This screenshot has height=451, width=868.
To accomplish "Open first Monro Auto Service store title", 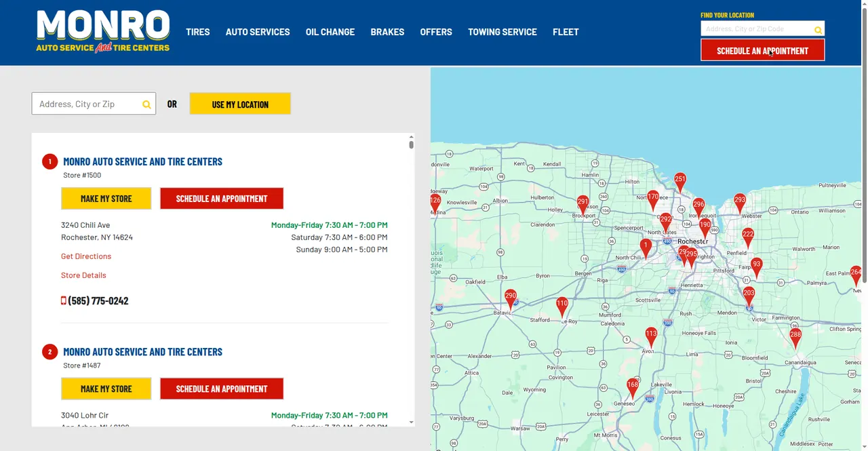I will click(x=142, y=161).
